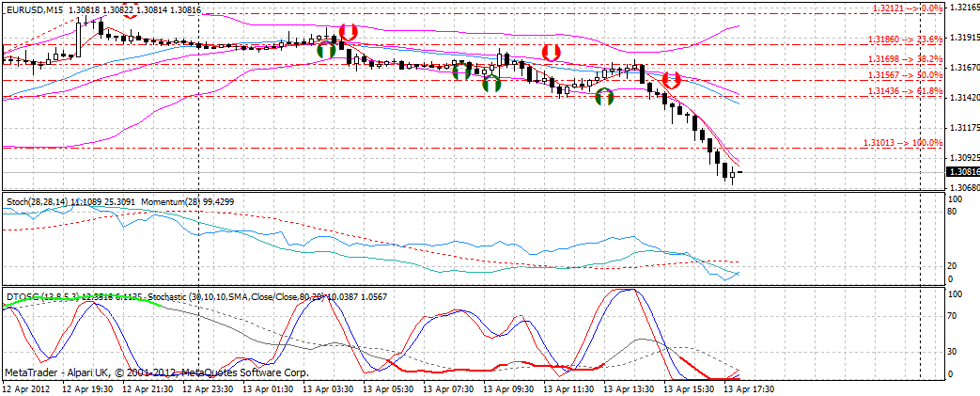Viewport: 980px width, 396px height.
Task: Click the 13 Apr 13:30 time label
Action: [628, 388]
